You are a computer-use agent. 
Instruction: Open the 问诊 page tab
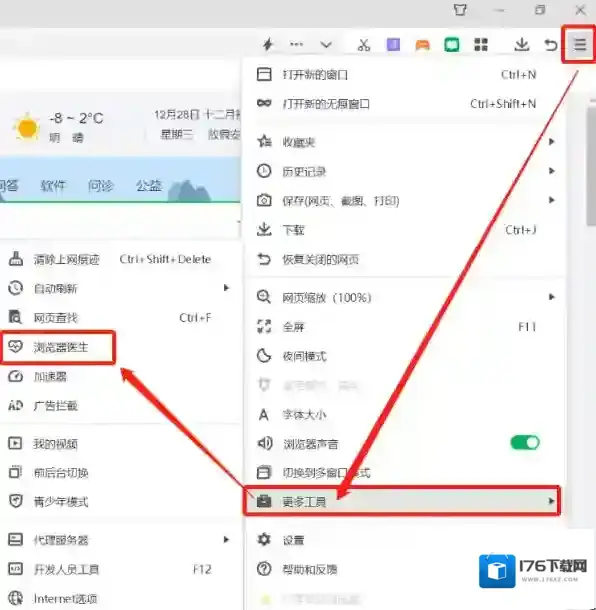click(x=100, y=186)
